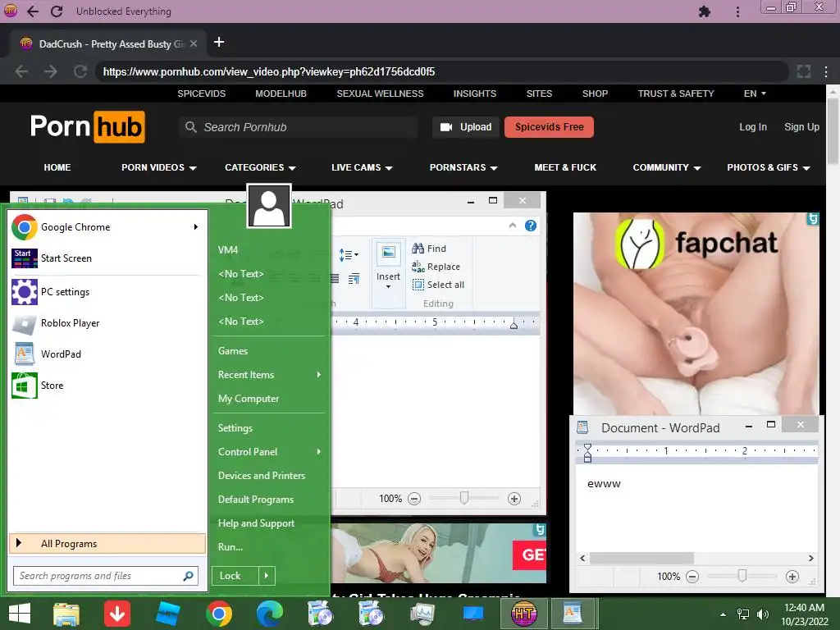Image resolution: width=840 pixels, height=630 pixels.
Task: Open File Explorer from the taskbar
Action: click(66, 614)
